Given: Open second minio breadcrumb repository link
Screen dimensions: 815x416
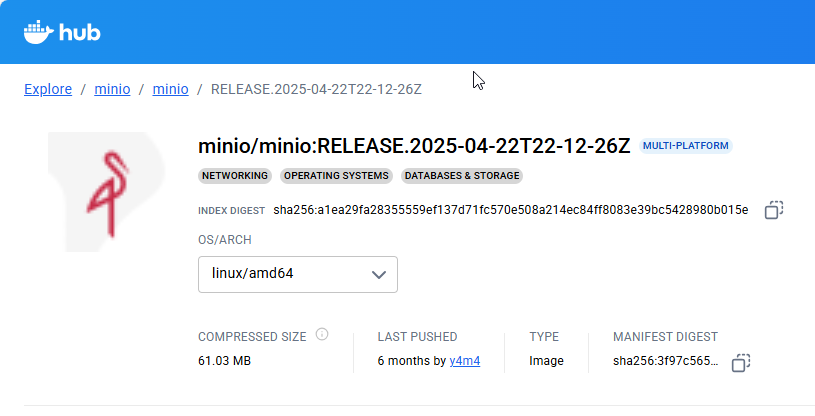Looking at the screenshot, I should [170, 89].
